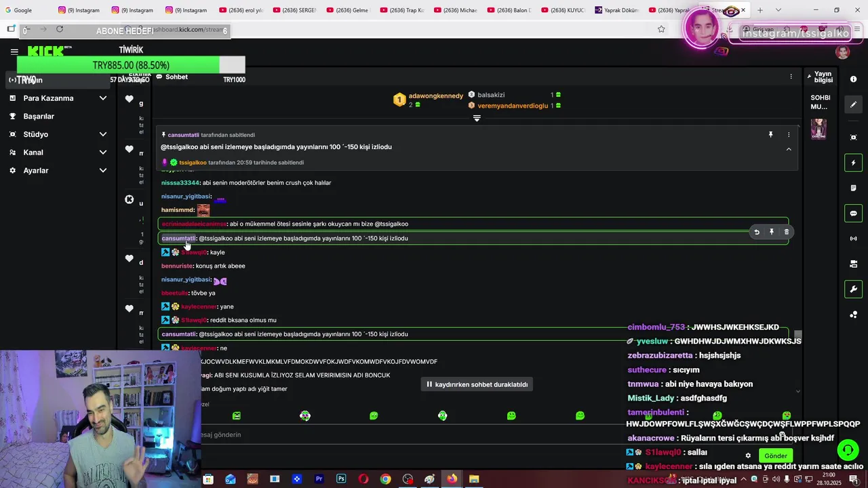This screenshot has width=868, height=488.
Task: Open the pinned message three-dot menu
Action: pos(789,135)
